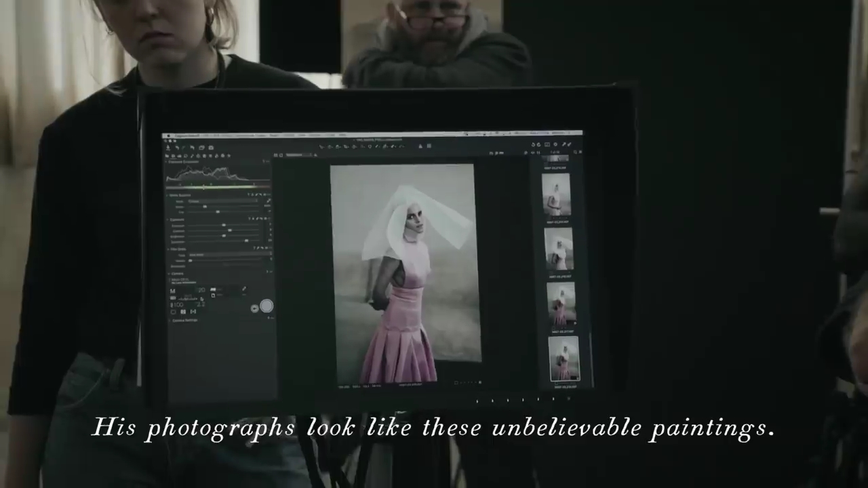Click small icon left of Capture button
Image resolution: width=868 pixels, height=488 pixels.
point(254,308)
